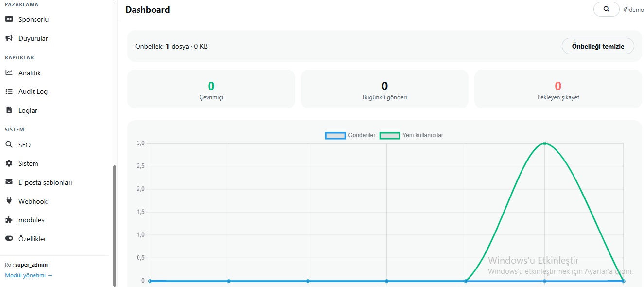644x287 pixels.
Task: Click the sidebar vertical scrollbar
Action: (115, 225)
